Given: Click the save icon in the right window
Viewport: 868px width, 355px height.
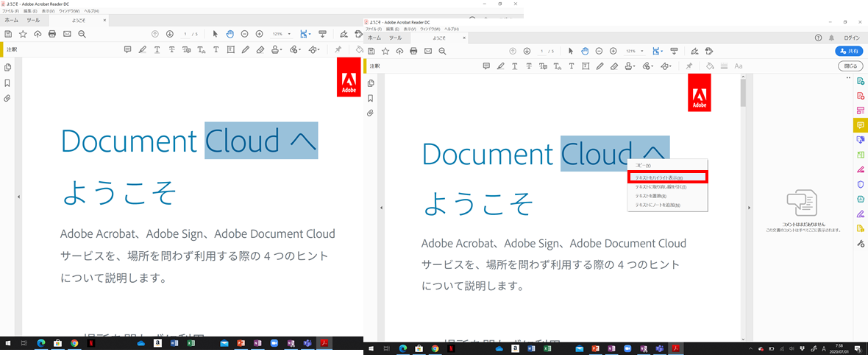Looking at the screenshot, I should pos(370,51).
